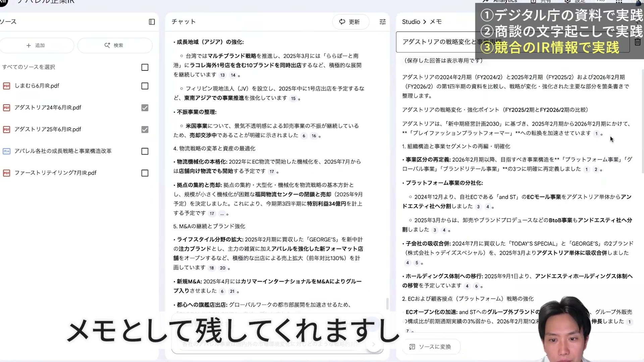Open citation 13 in the Taiwan bullet
The image size is (644, 362).
tap(222, 75)
